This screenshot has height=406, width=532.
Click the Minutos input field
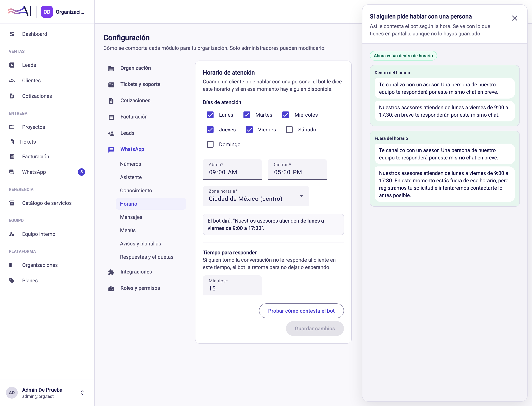point(232,286)
